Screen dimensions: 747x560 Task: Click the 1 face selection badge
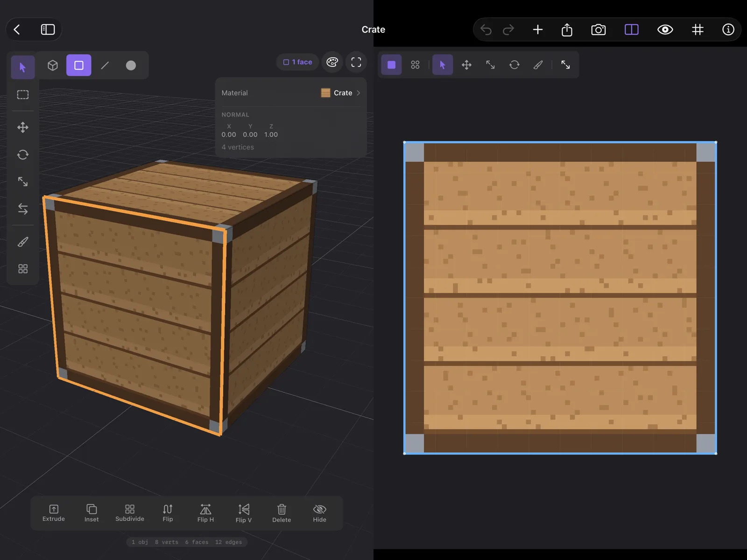298,62
